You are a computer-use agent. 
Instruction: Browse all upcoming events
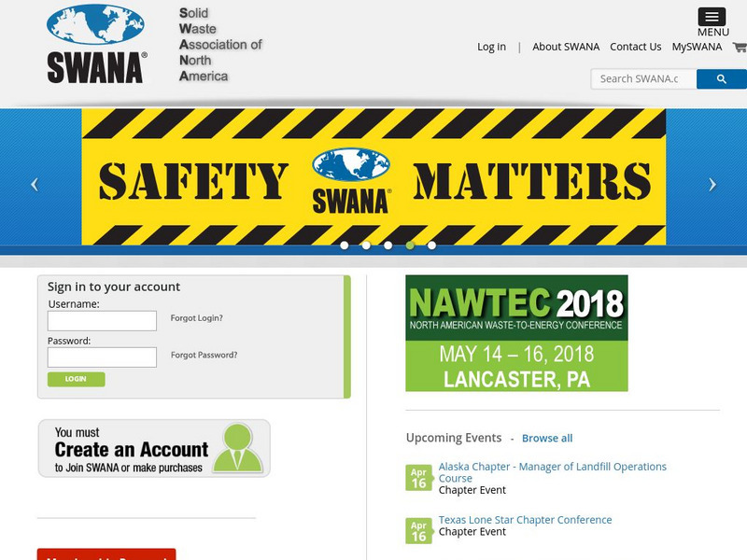[549, 437]
